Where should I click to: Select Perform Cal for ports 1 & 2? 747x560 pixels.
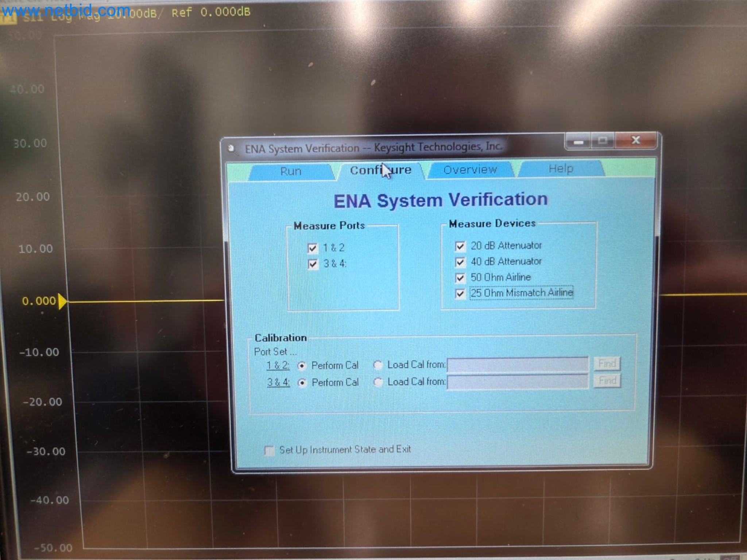click(302, 366)
